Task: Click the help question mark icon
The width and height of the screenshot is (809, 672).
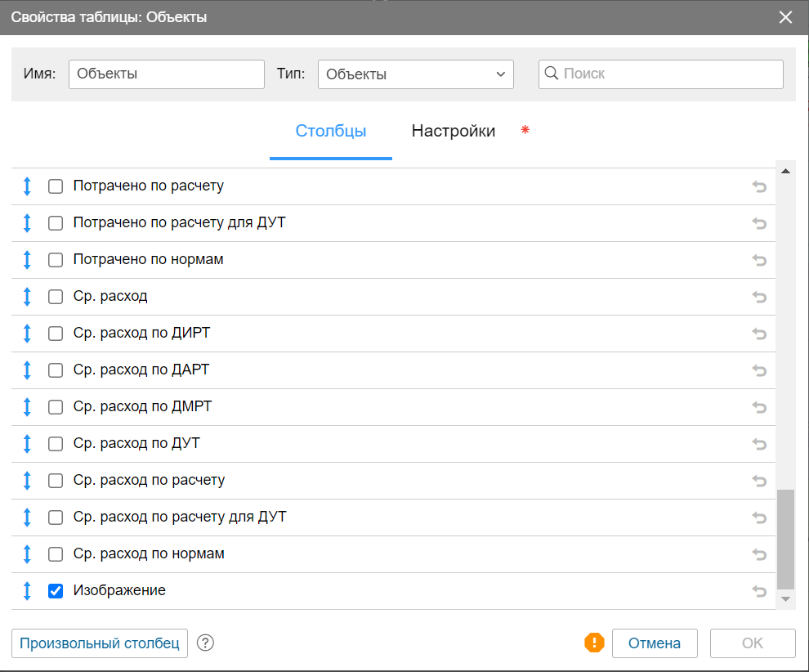Action: tap(206, 643)
